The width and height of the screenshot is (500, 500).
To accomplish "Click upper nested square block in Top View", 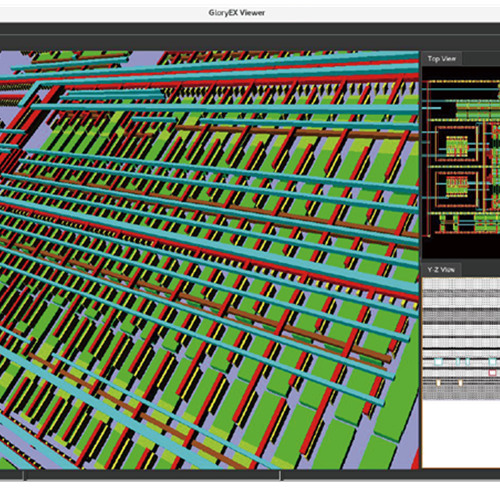I will [456, 145].
